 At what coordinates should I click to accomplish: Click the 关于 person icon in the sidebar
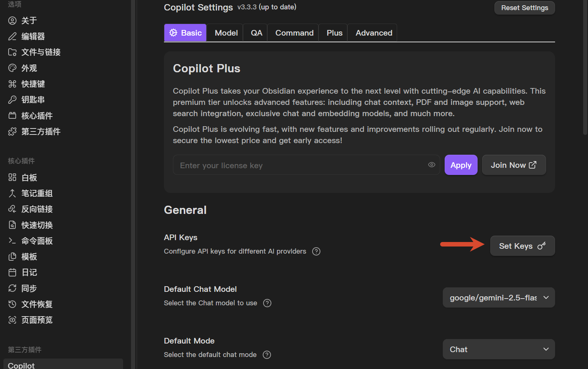pos(12,21)
